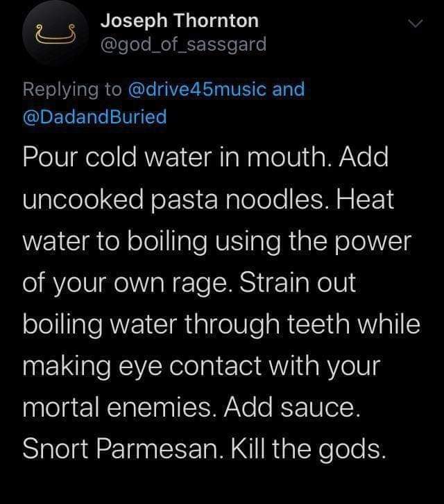444x504 pixels.
Task: Click the "of your own rage" phrase
Action: 114,284
